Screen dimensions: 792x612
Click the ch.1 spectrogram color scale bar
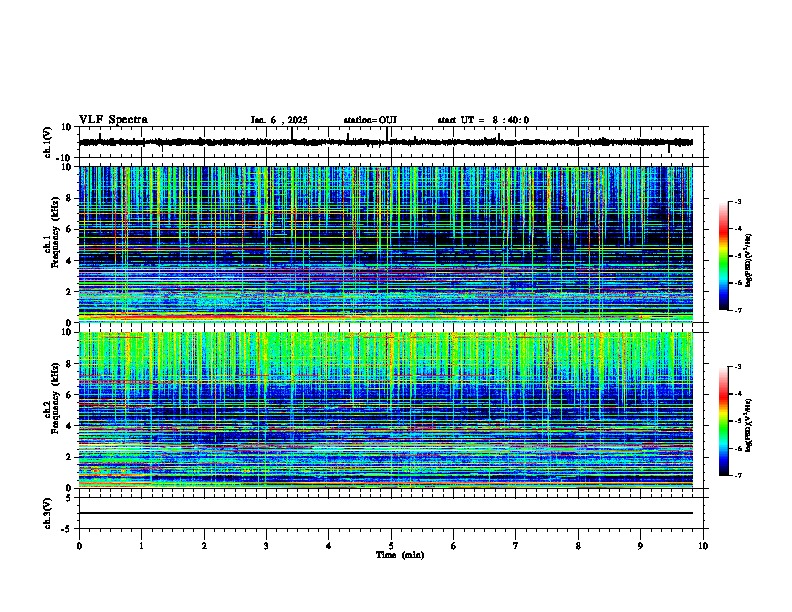[723, 256]
